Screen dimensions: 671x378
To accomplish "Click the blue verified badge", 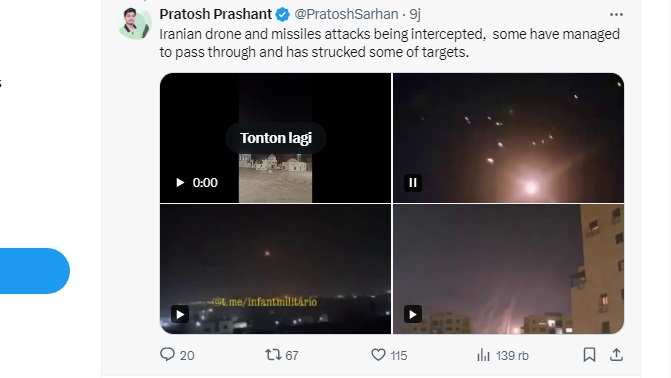I will 282,15.
